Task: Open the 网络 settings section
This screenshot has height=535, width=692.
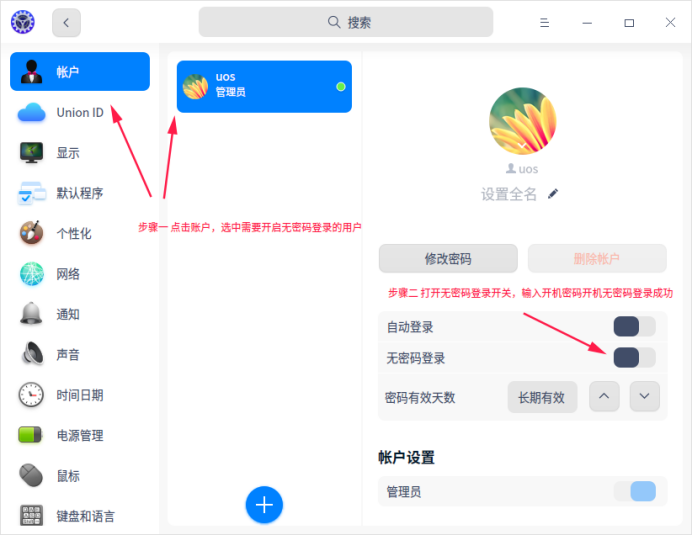Action: pyautogui.click(x=80, y=274)
